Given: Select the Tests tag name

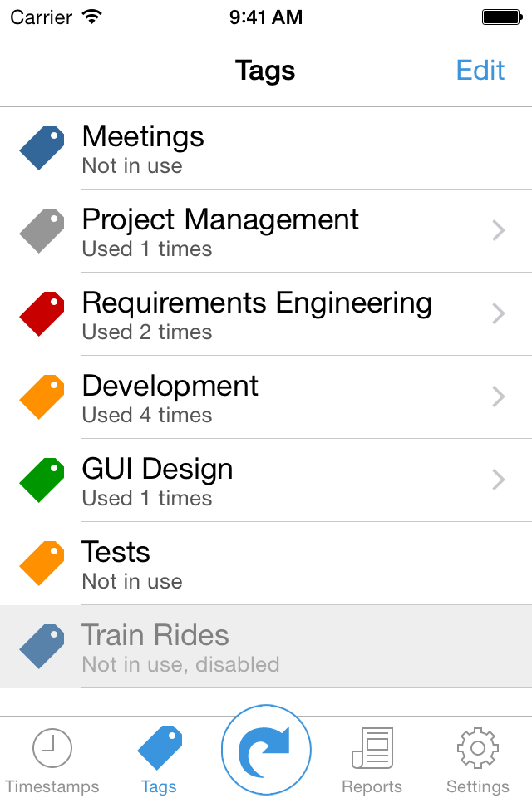Looking at the screenshot, I should [116, 553].
